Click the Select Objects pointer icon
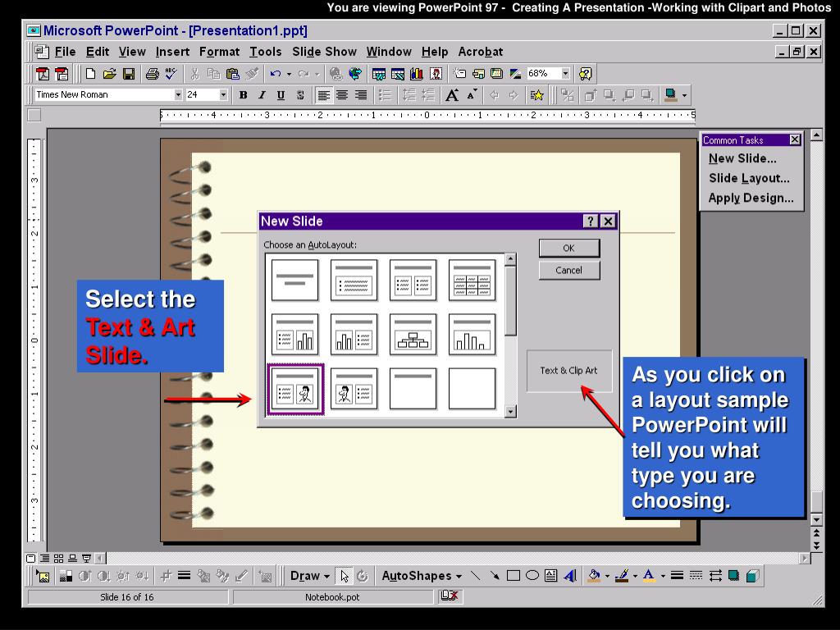This screenshot has height=630, width=840. (x=345, y=576)
